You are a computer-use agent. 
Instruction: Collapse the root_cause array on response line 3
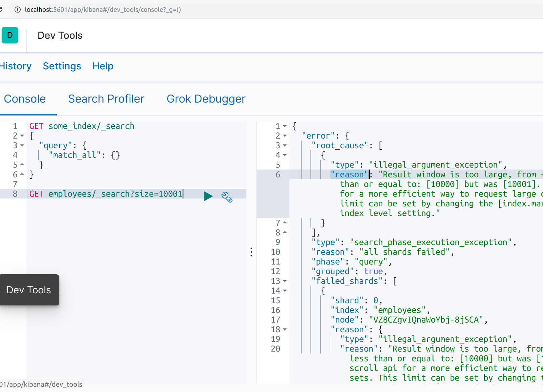(x=285, y=145)
